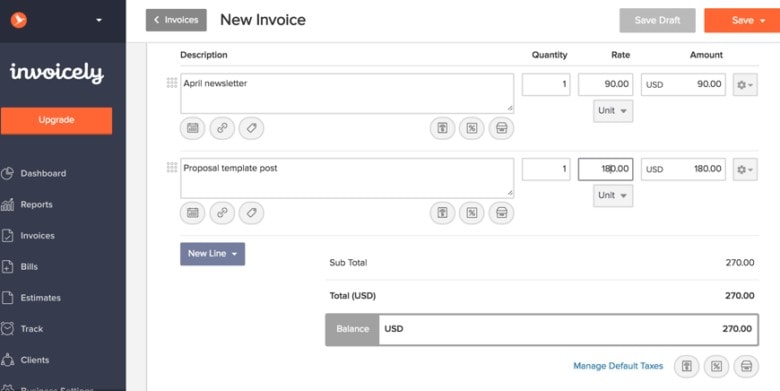Click percent discount icon for Proposal template post
Viewport: 780px width, 391px height.
472,213
